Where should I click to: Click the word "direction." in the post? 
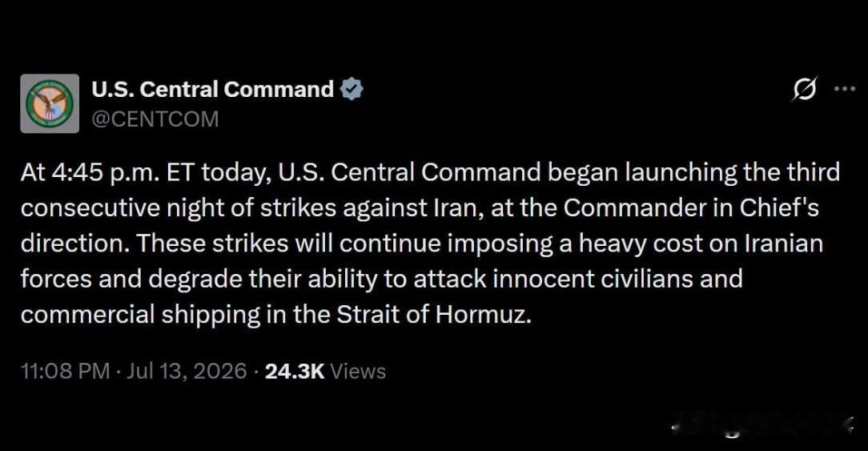[x=76, y=244]
